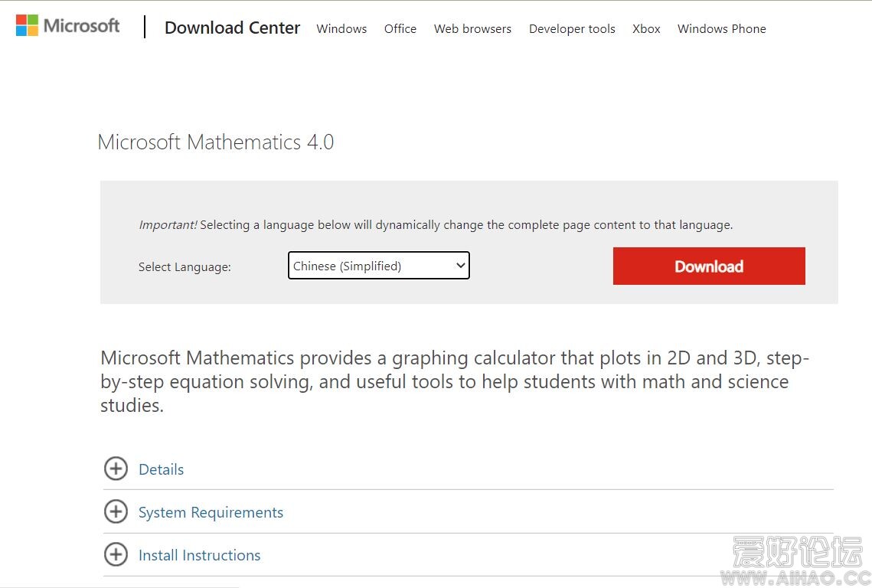Show the Install Instructions section via label
This screenshot has width=872, height=588.
199,555
